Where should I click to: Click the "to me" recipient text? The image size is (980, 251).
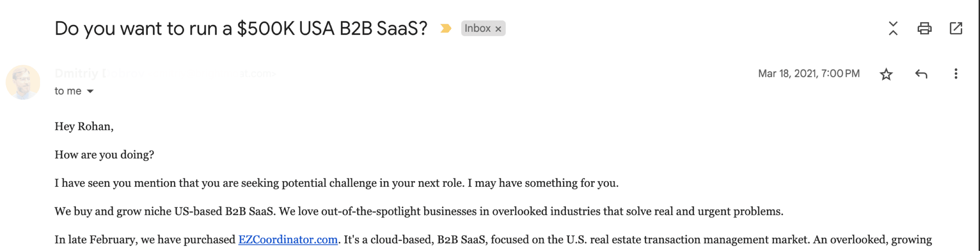(x=68, y=91)
